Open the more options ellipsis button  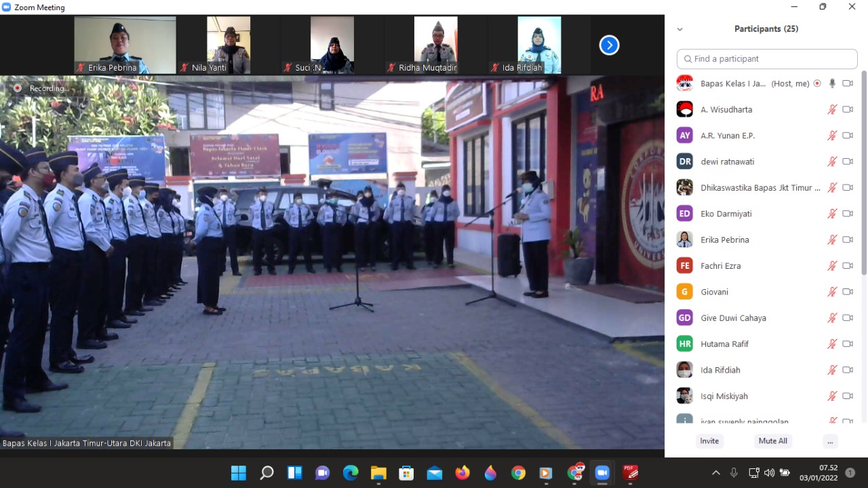830,441
